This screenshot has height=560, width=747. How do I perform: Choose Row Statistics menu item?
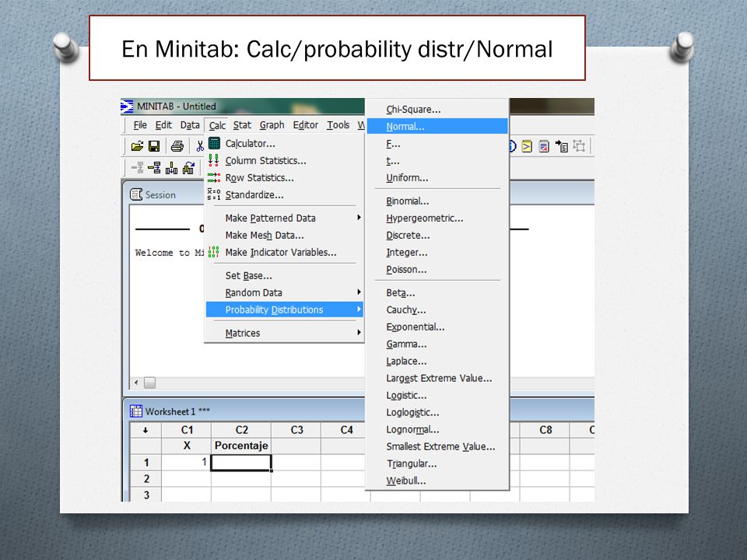pos(285,177)
